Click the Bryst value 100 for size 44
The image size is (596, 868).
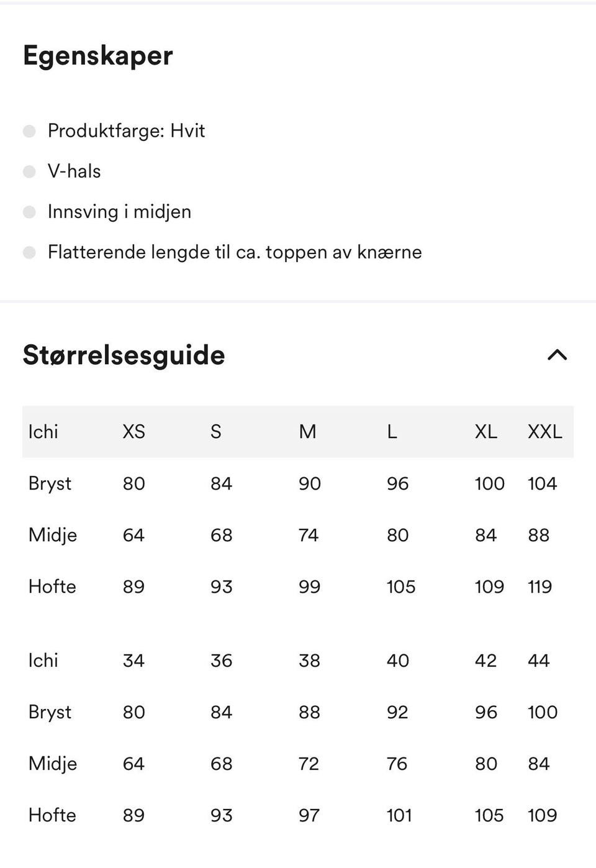click(x=543, y=712)
